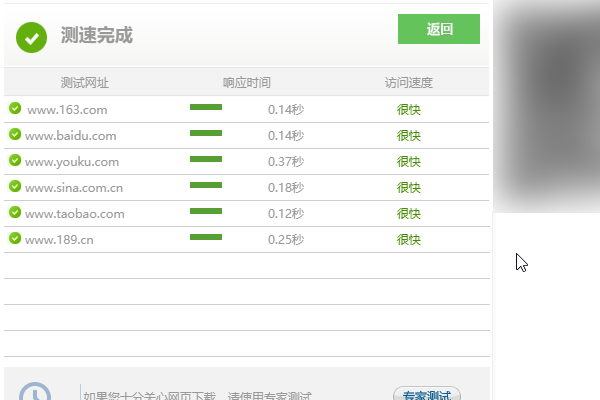
Task: Click 很快 rating in the www.baidu.com row
Action: click(409, 136)
